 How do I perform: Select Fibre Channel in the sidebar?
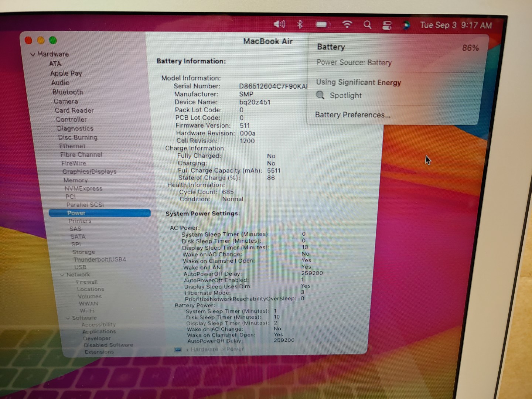coord(81,155)
